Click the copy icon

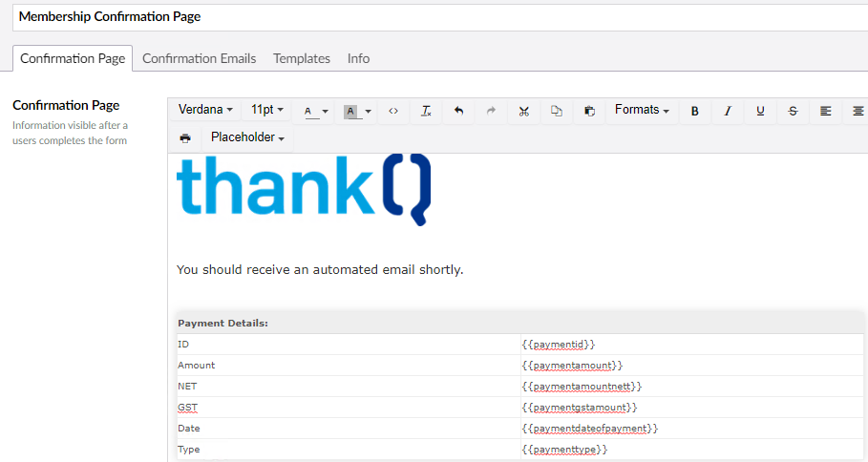pos(557,112)
